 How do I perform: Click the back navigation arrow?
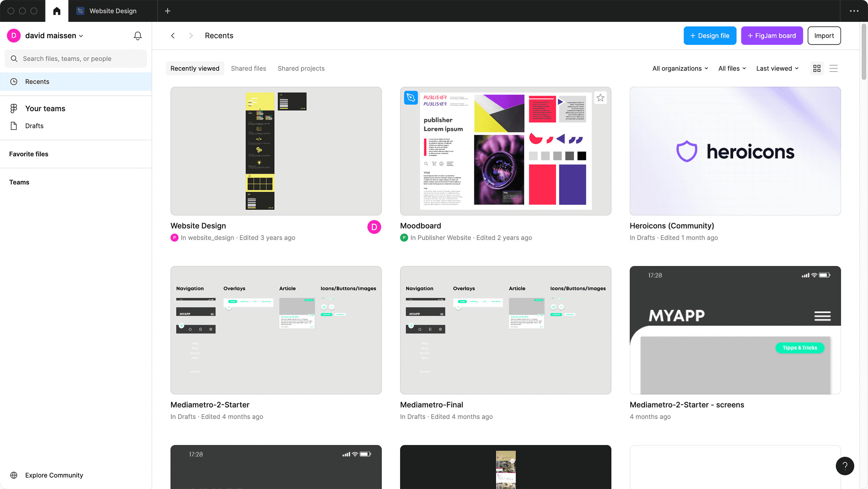point(173,36)
